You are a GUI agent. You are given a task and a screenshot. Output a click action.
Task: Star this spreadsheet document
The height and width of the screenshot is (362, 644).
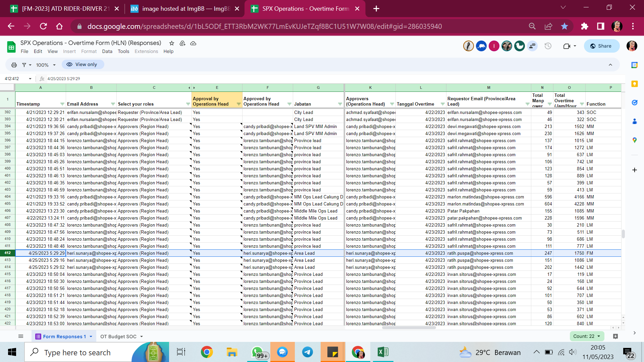(x=172, y=43)
